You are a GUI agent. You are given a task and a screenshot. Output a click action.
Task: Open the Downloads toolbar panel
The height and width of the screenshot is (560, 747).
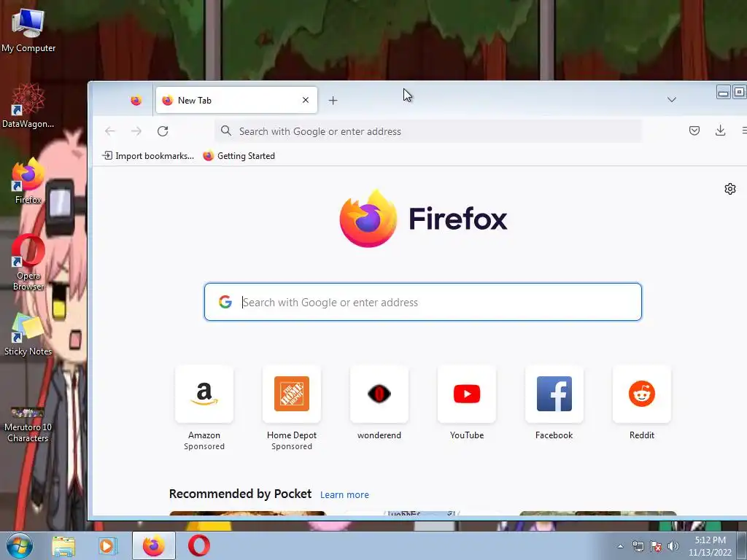click(x=720, y=131)
